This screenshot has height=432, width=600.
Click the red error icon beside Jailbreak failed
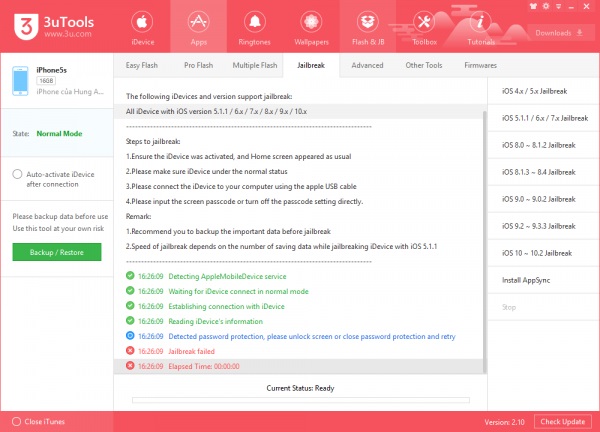(130, 350)
